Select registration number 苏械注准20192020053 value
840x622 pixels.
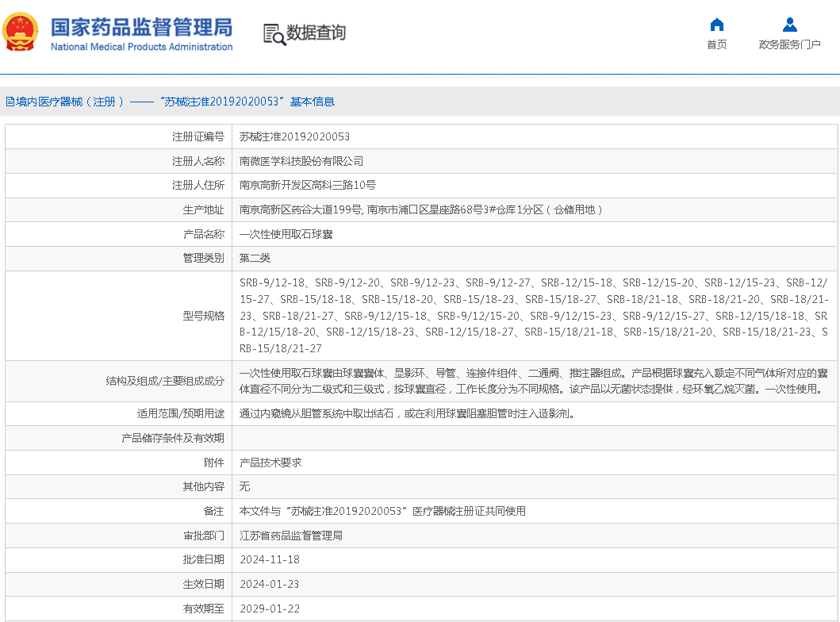(294, 136)
